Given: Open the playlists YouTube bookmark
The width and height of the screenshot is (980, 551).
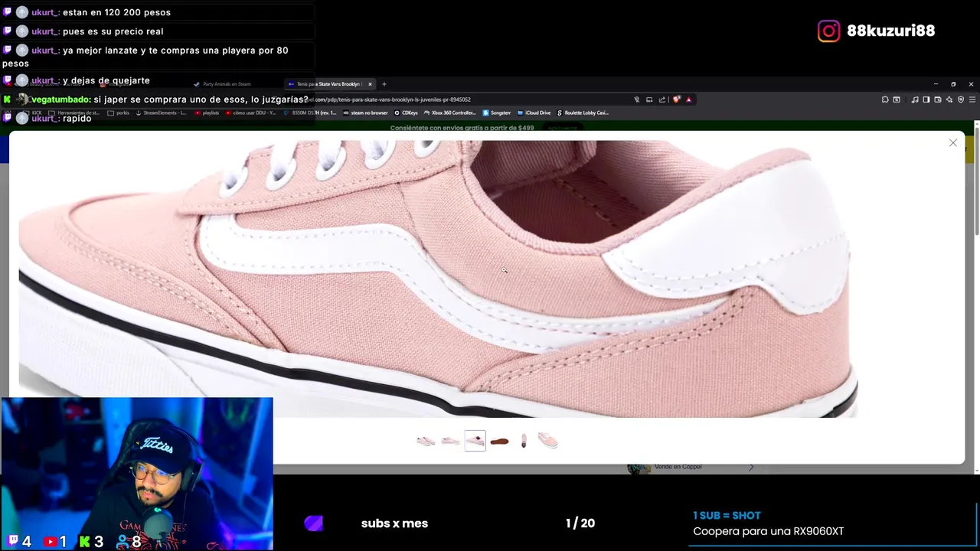Looking at the screenshot, I should (x=207, y=113).
